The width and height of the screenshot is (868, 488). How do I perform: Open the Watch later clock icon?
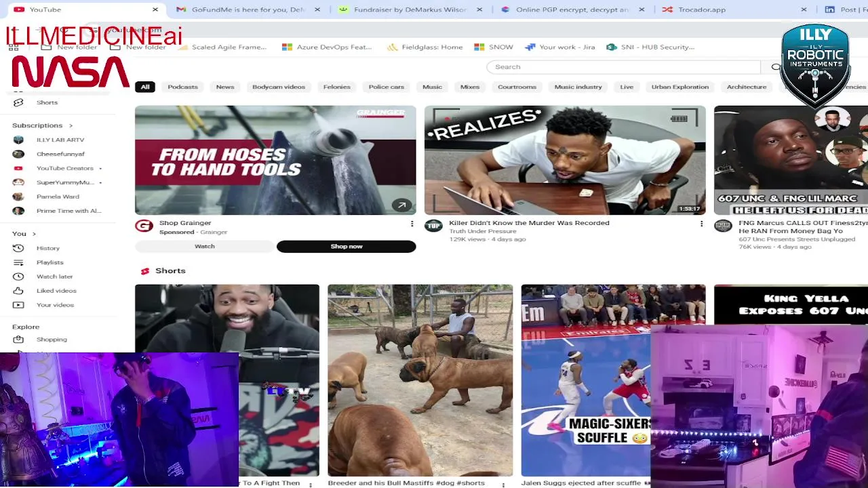point(18,277)
